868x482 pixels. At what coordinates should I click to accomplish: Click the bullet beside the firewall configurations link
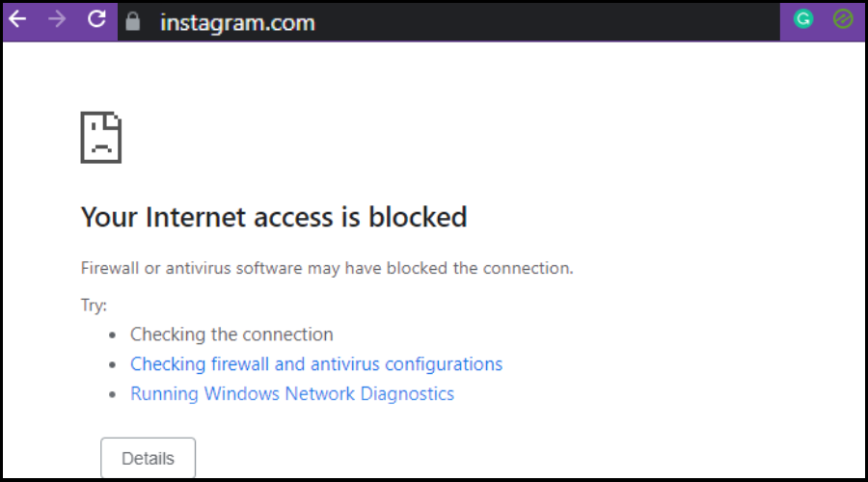[113, 364]
